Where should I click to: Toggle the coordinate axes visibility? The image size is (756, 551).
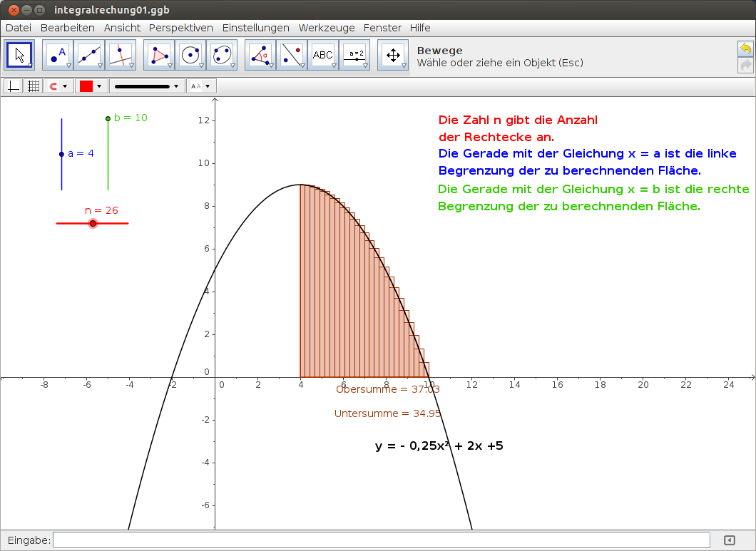click(13, 86)
